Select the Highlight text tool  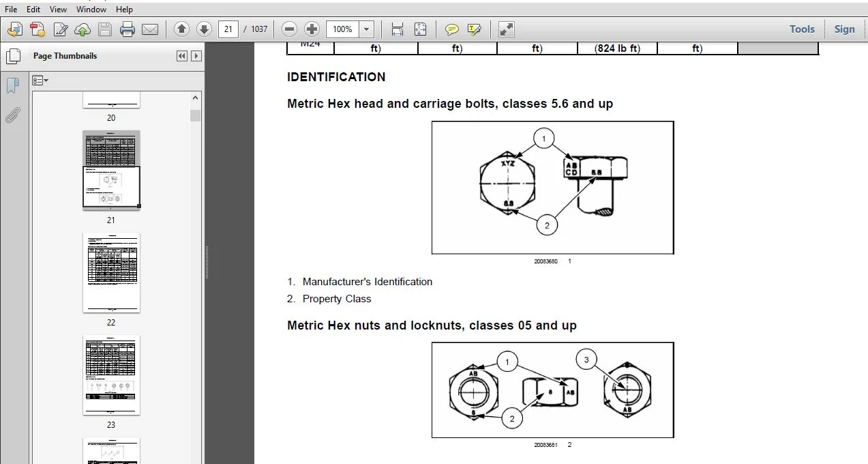coord(475,29)
